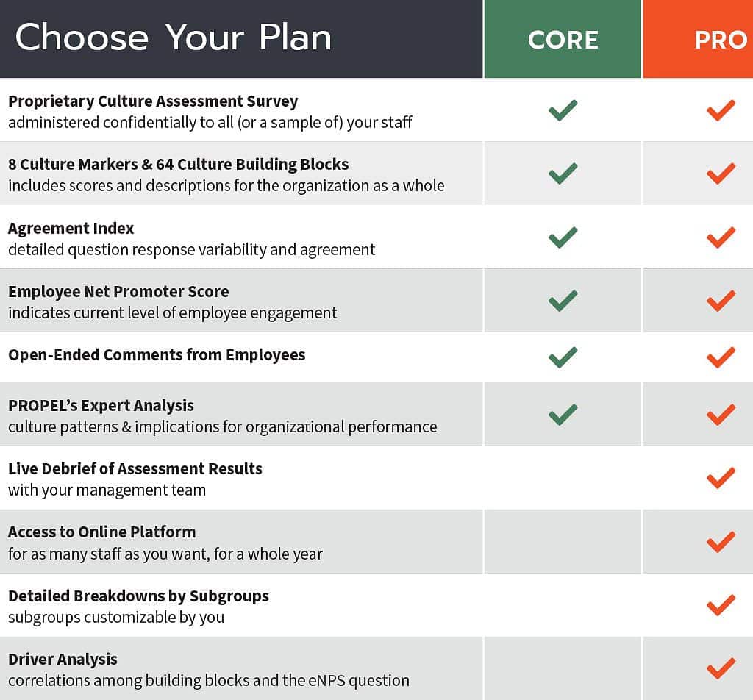Image resolution: width=753 pixels, height=700 pixels.
Task: Click the orange PRO checkmark for Agreement Index
Action: pyautogui.click(x=721, y=238)
